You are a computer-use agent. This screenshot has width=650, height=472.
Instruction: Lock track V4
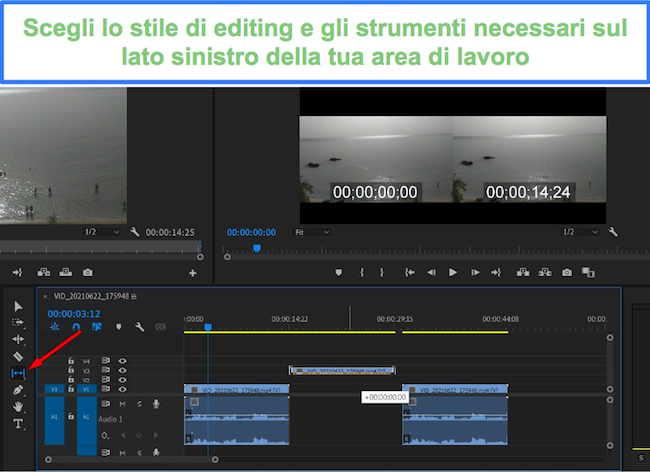click(71, 361)
